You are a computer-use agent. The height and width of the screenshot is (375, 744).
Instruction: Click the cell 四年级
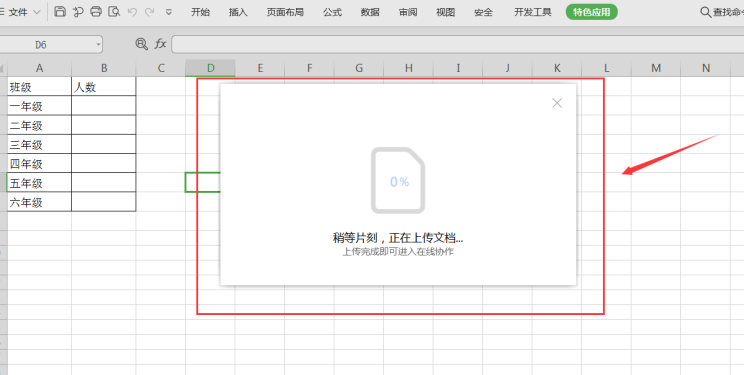39,164
